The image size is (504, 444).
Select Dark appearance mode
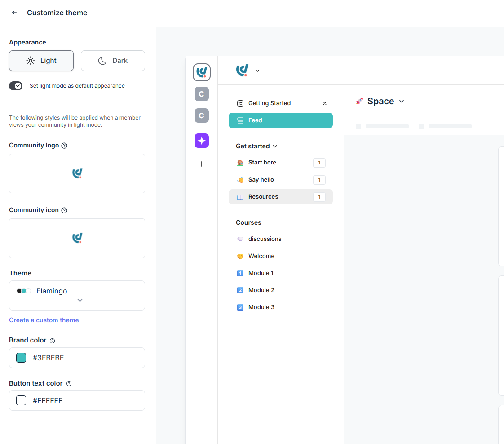(113, 60)
